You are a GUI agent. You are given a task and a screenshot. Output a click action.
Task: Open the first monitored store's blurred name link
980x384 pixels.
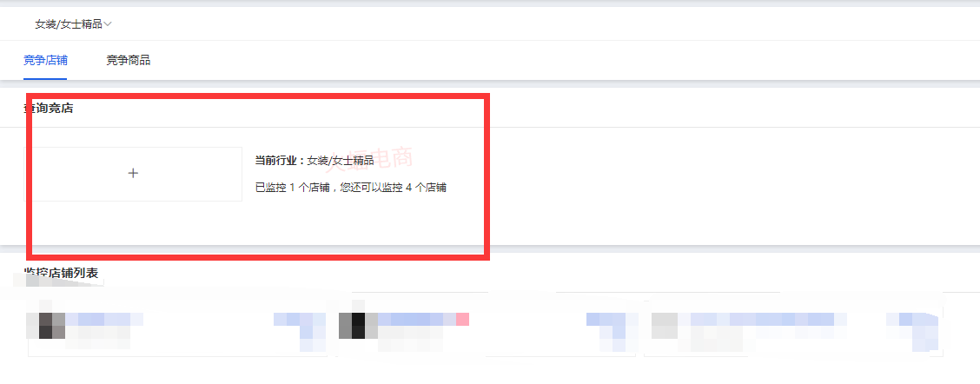[x=104, y=320]
